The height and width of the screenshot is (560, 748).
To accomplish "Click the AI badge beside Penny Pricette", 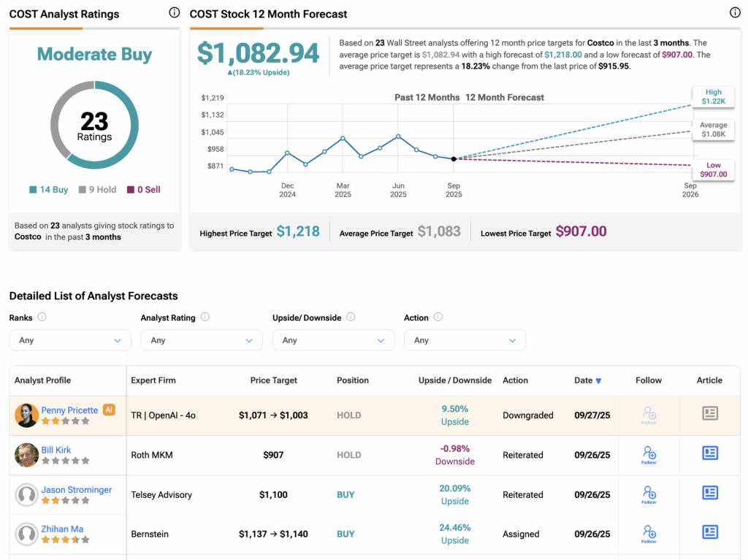I will (x=110, y=410).
